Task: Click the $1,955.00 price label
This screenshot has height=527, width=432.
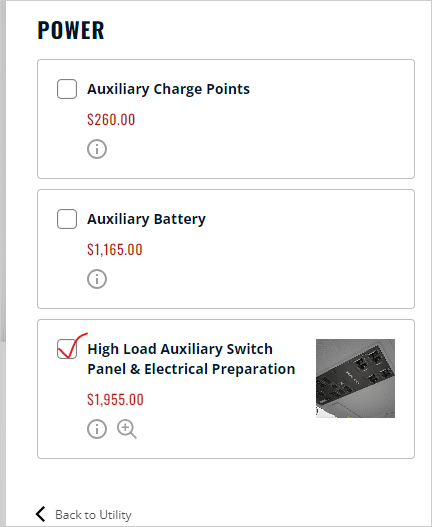Action: pyautogui.click(x=115, y=400)
